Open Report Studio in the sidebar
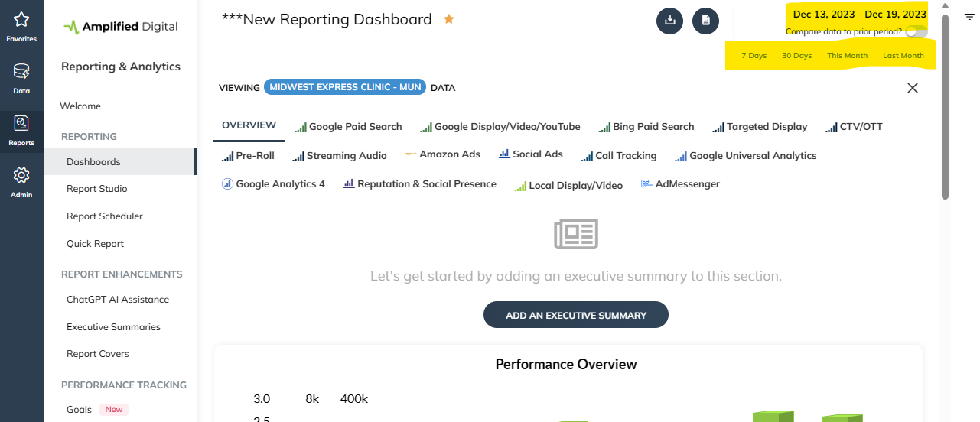Viewport: 980px width, 422px height. [x=97, y=189]
